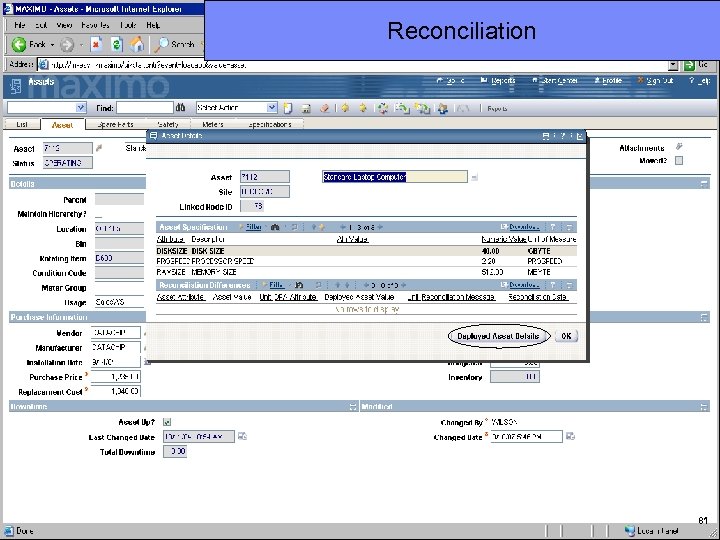Open Filter in the Asset Specification section

click(x=253, y=227)
